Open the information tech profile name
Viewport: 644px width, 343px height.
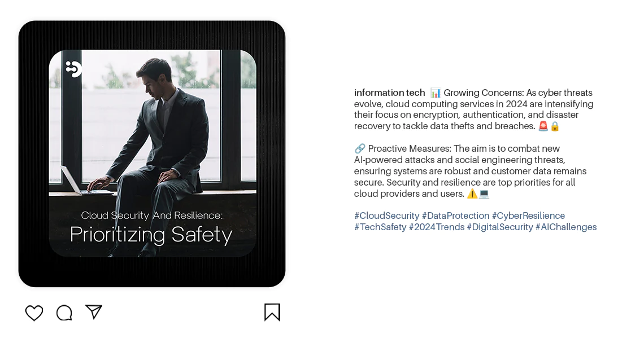pos(389,93)
